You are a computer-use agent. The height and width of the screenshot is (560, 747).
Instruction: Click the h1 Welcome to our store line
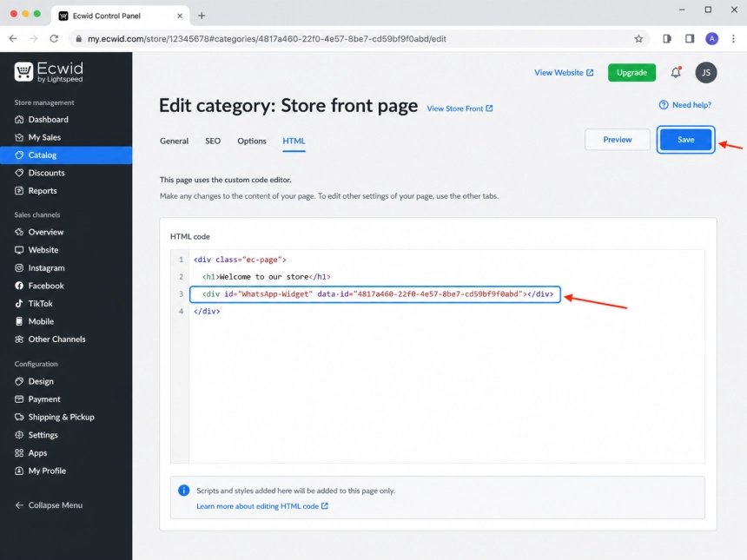(267, 277)
